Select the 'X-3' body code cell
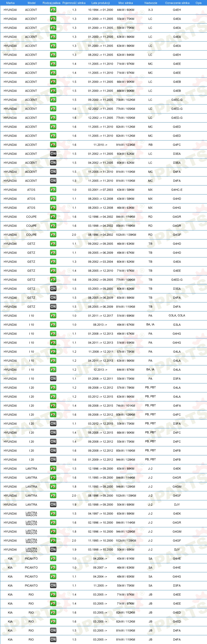This screenshot has height=644, width=207. coord(150,10)
